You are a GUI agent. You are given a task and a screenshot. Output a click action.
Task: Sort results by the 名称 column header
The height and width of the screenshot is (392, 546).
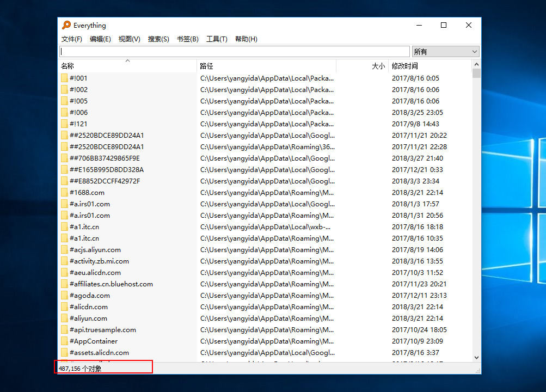coord(127,66)
